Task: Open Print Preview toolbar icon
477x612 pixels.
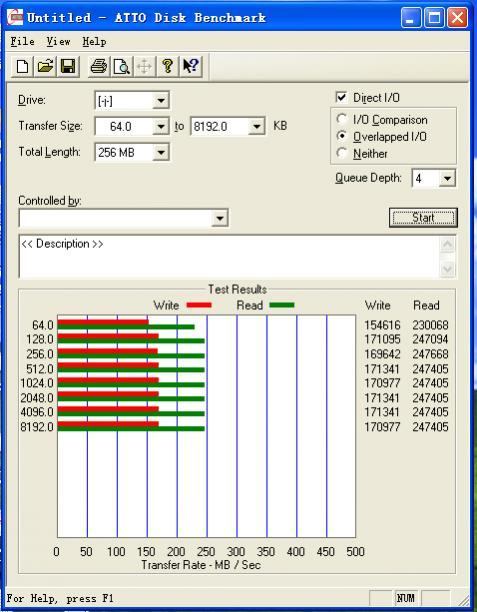Action: pos(121,66)
